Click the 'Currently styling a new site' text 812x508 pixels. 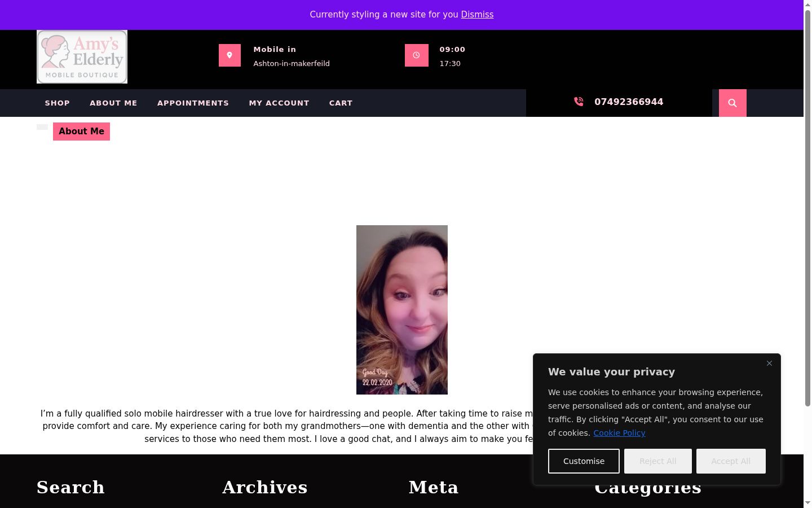pyautogui.click(x=384, y=15)
